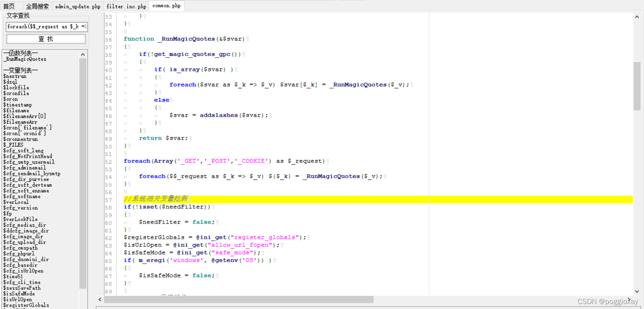The height and width of the screenshot is (309, 644).
Task: Select $cfg_cmspath variable entry
Action: coord(21,248)
